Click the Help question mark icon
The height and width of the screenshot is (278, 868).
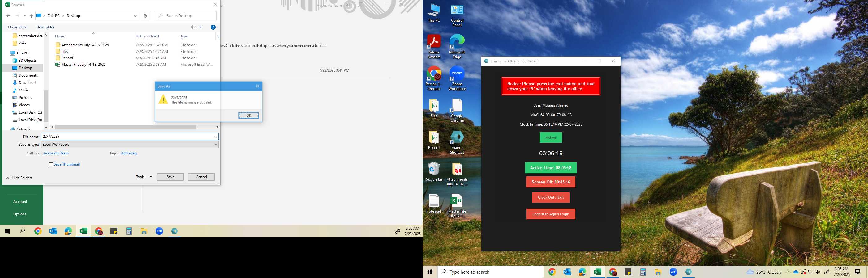[213, 27]
